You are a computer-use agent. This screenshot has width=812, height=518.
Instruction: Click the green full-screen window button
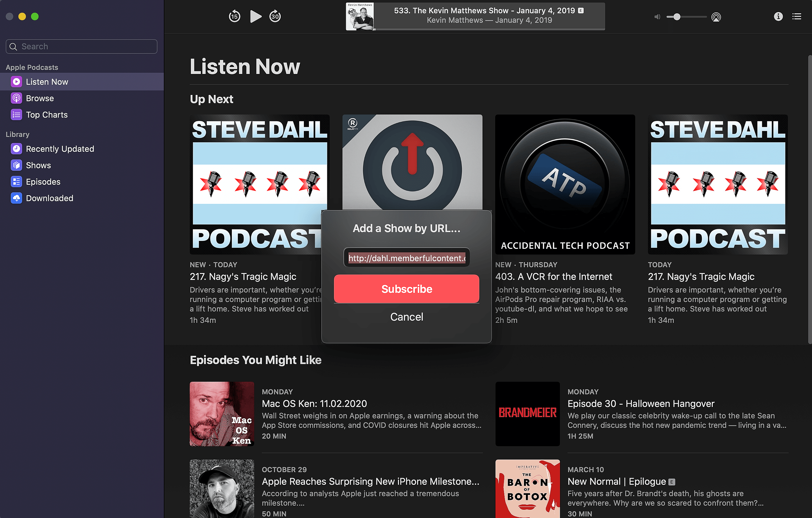[x=35, y=17]
